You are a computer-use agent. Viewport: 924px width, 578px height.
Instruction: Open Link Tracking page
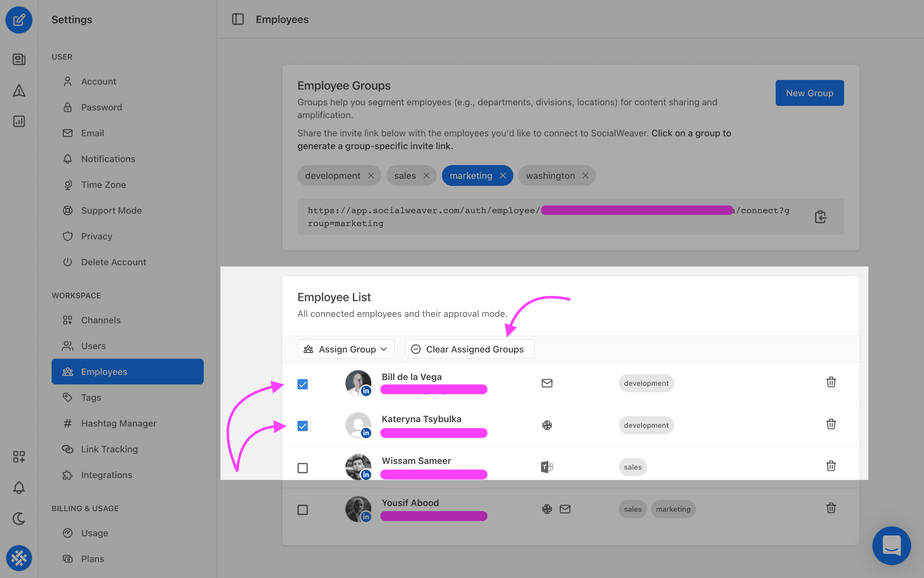(128, 449)
